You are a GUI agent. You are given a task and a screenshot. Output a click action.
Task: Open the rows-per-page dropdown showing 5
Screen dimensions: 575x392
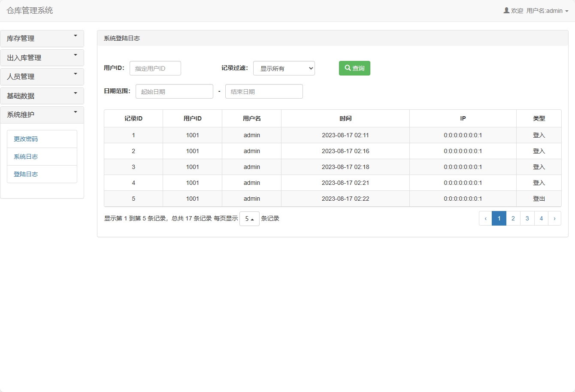coord(249,219)
